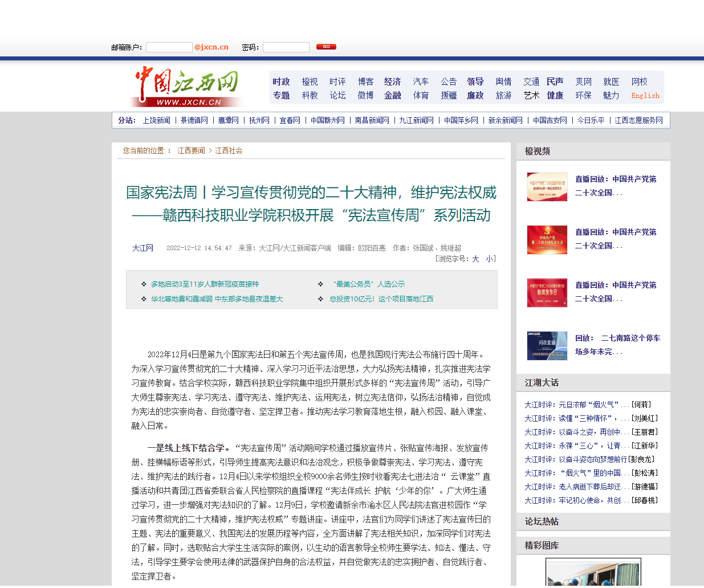Screen dimensions: 704x588
Task: Click the China Jiangxi Net logo
Action: pyautogui.click(x=187, y=87)
